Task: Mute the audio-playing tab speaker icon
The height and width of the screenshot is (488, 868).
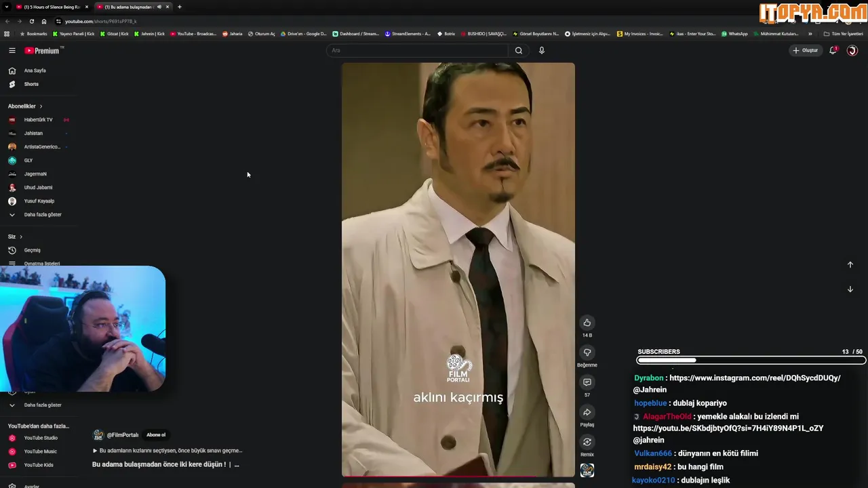Action: pos(159,7)
